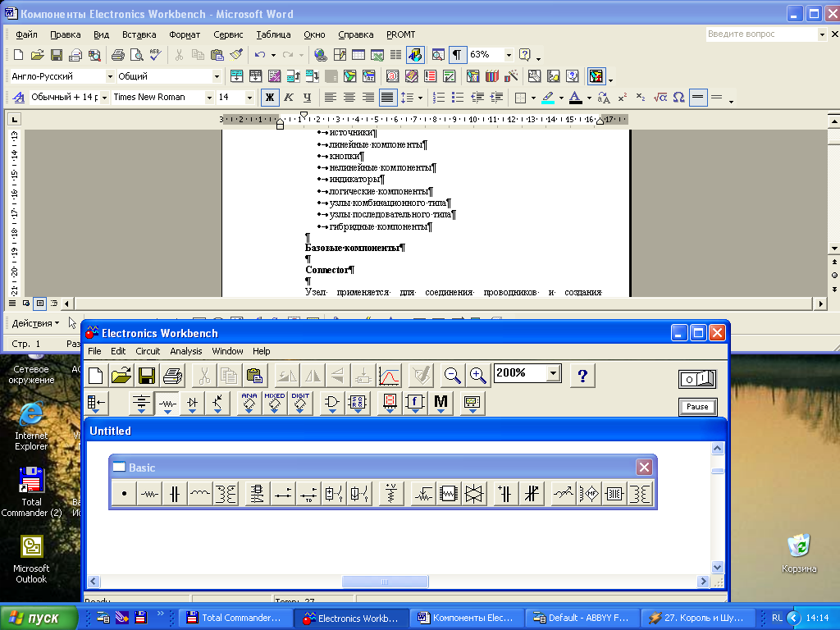Toggle show paragraph marks in Word
This screenshot has width=840, height=630.
457,55
